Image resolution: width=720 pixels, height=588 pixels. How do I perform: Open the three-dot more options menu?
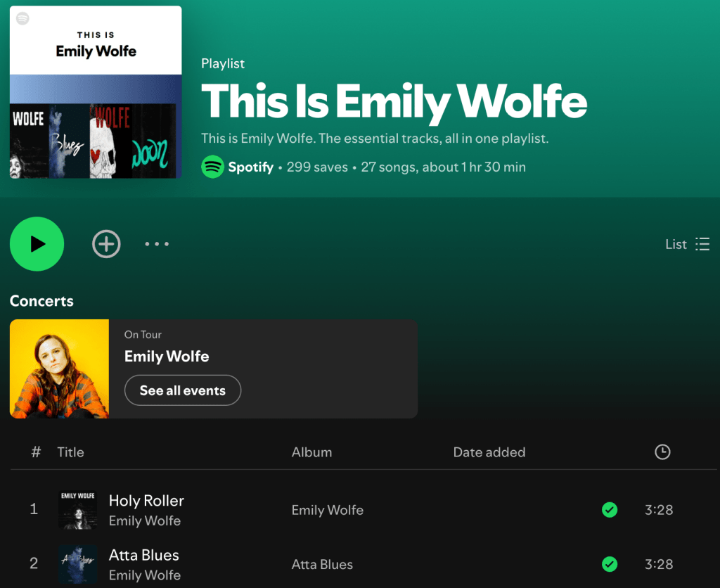(157, 244)
